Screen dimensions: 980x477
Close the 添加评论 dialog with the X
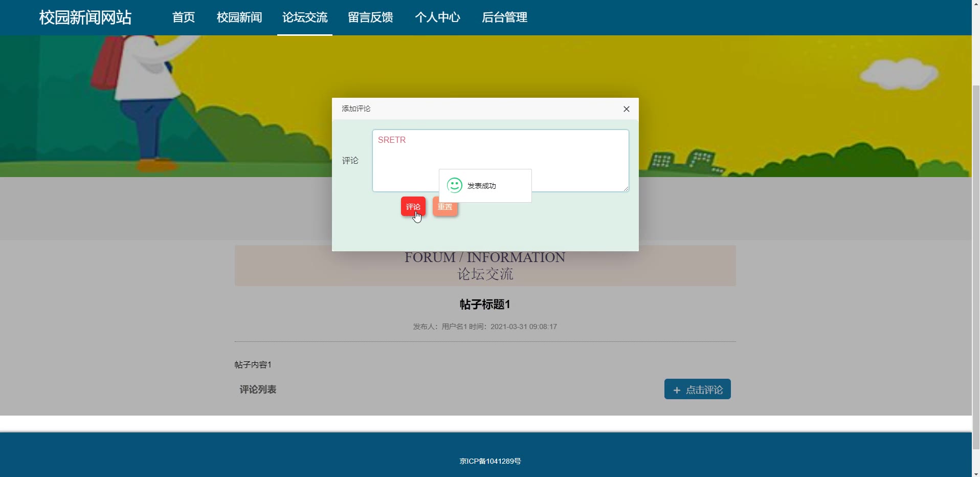(626, 109)
